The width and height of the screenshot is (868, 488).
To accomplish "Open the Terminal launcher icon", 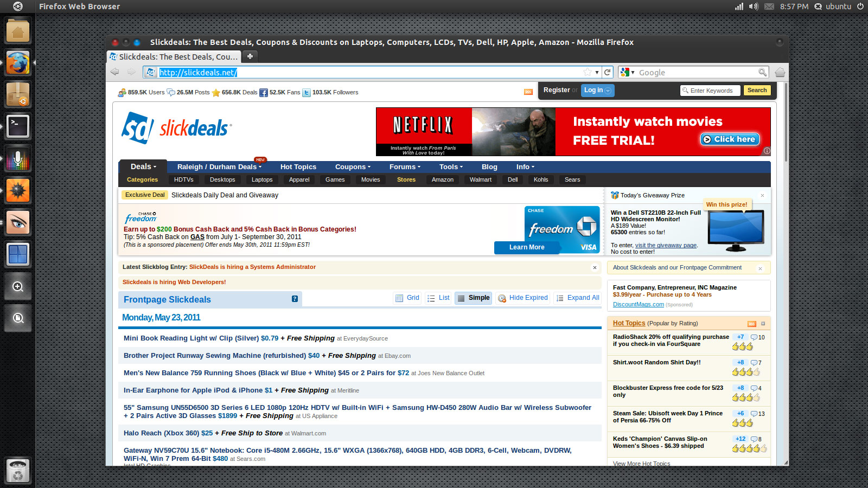I will point(17,127).
